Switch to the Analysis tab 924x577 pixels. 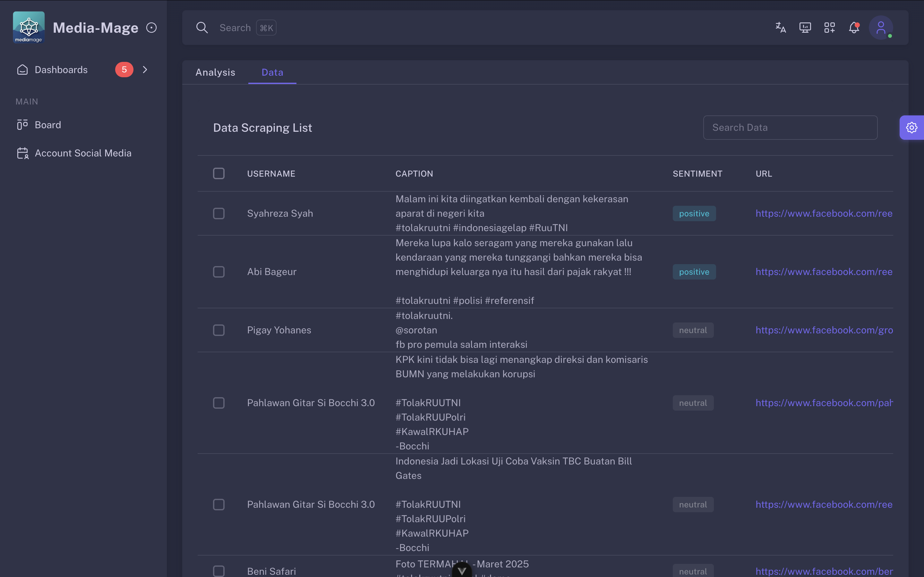tap(215, 72)
